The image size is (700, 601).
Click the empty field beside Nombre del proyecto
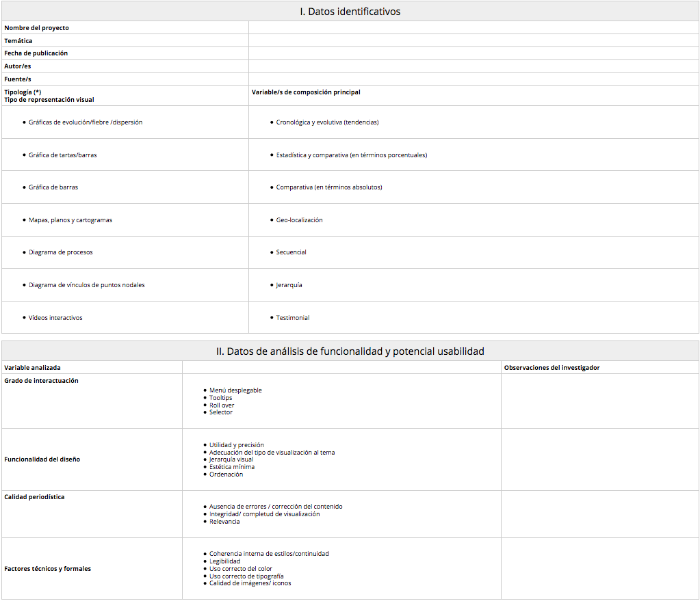click(x=474, y=28)
